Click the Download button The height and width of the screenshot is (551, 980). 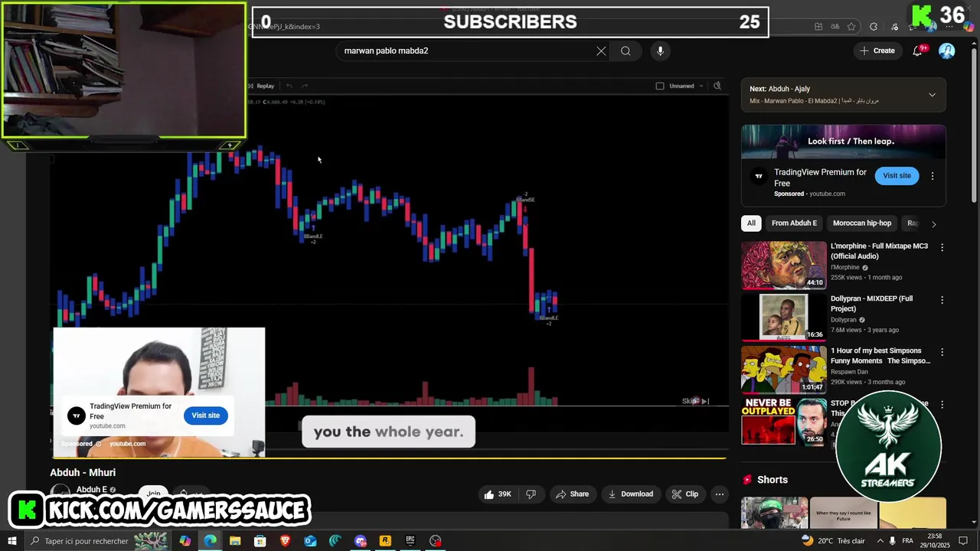point(630,494)
